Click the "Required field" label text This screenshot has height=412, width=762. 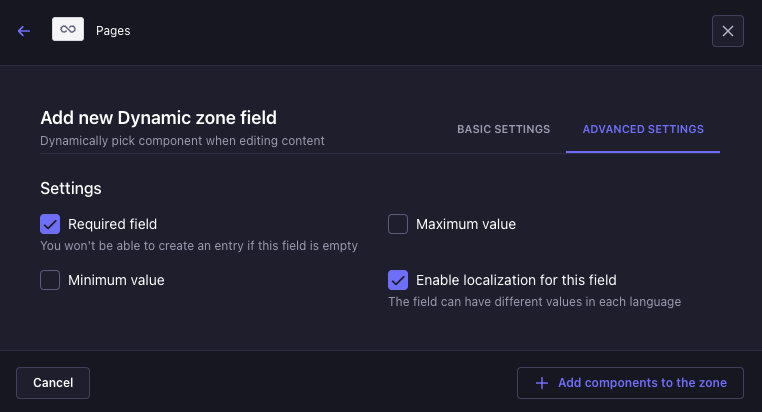[x=112, y=224]
